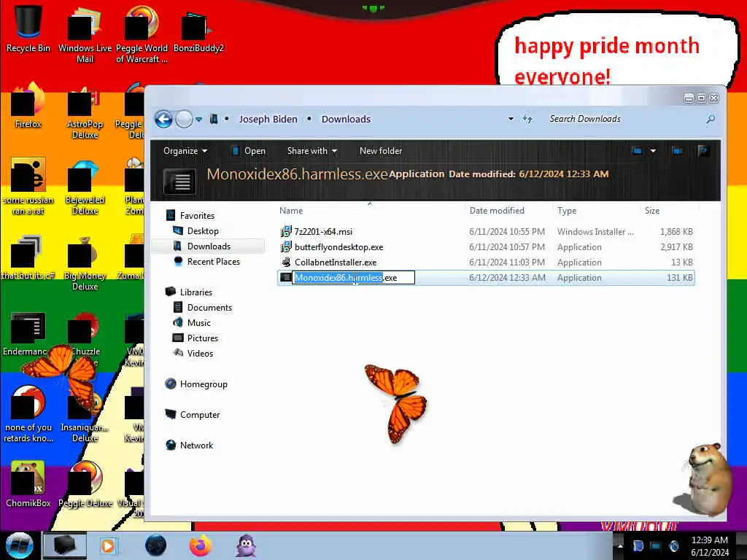Click Open in the Explorer toolbar

coord(249,151)
